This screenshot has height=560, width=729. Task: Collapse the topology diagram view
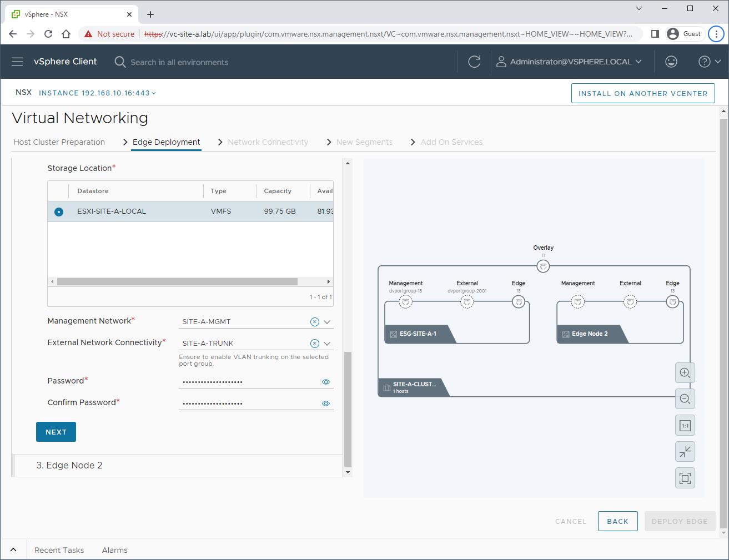685,452
